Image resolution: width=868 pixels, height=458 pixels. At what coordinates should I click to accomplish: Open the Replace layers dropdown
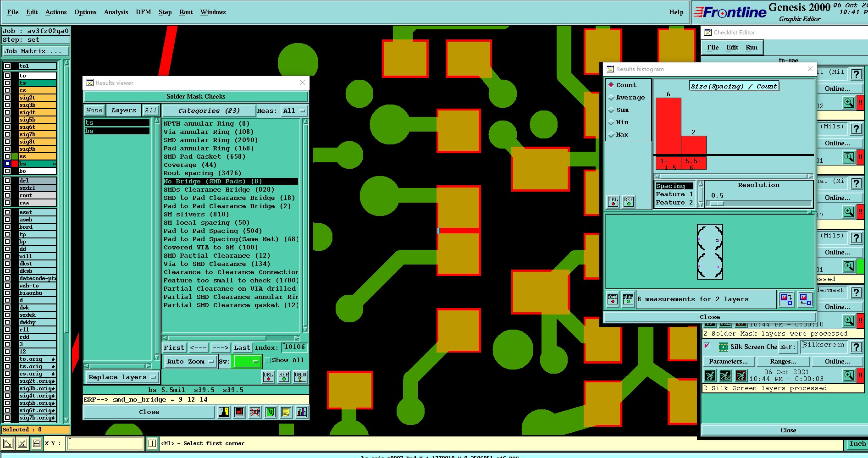(x=122, y=377)
